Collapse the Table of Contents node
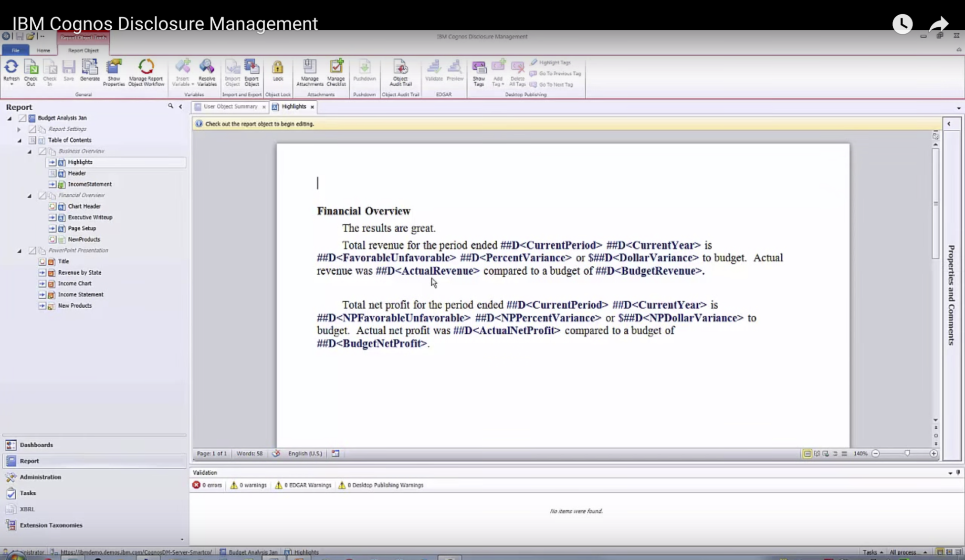 tap(20, 141)
